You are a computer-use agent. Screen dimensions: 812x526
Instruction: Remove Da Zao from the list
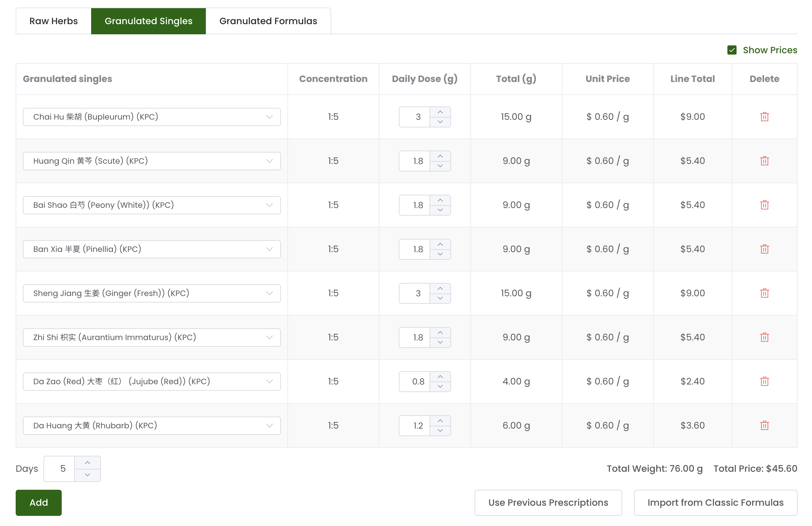pyautogui.click(x=765, y=381)
